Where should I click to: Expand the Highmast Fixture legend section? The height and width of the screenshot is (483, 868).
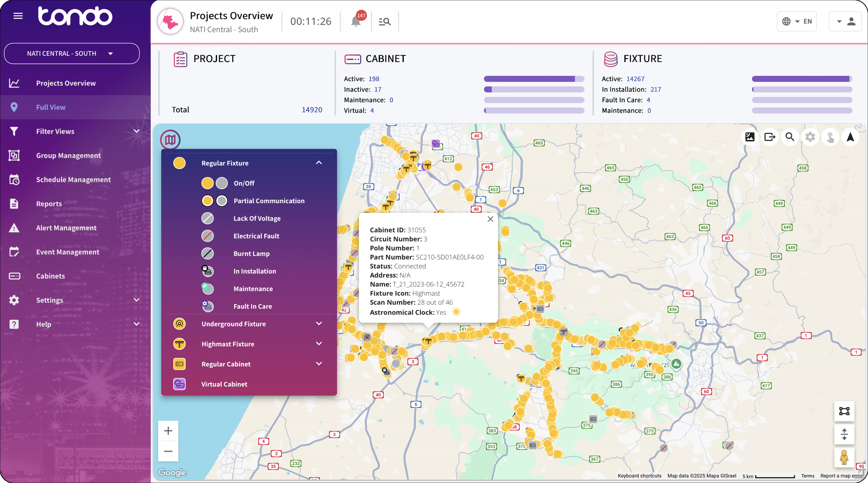point(319,343)
